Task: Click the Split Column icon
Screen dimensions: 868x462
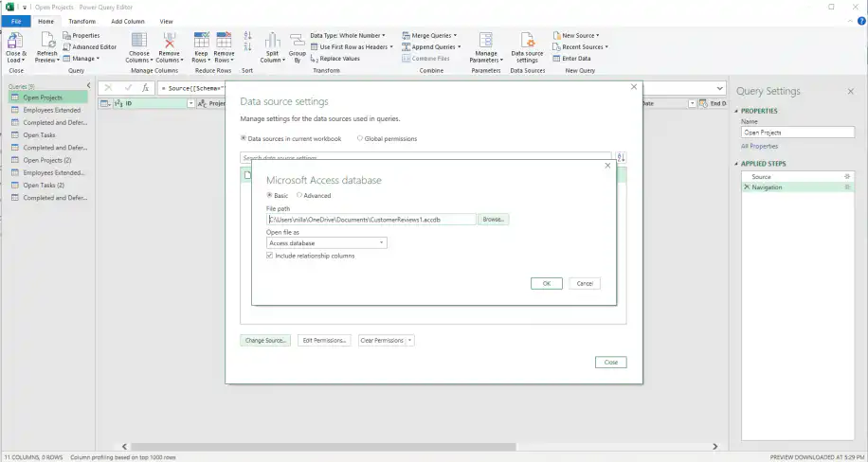Action: 272,41
